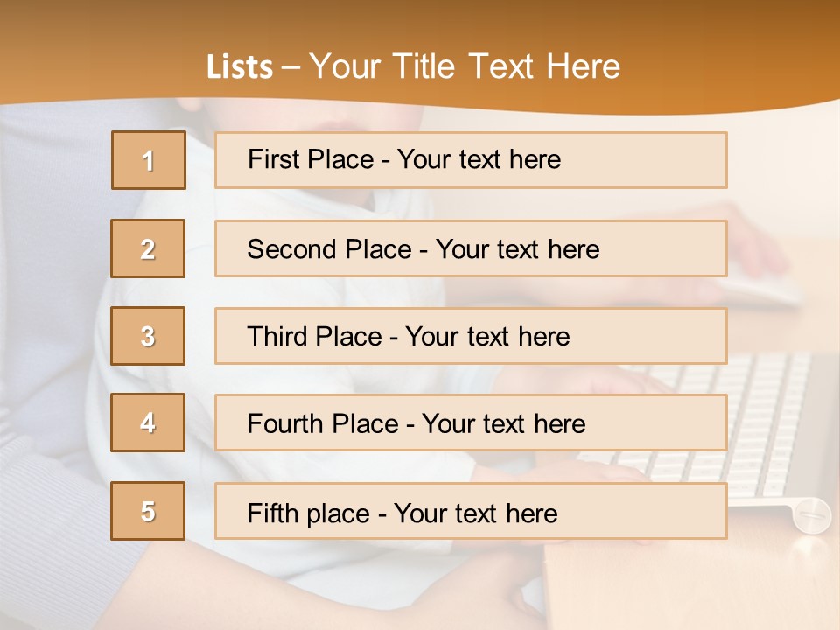Click the number 3 box
The image size is (840, 630).
tap(148, 336)
